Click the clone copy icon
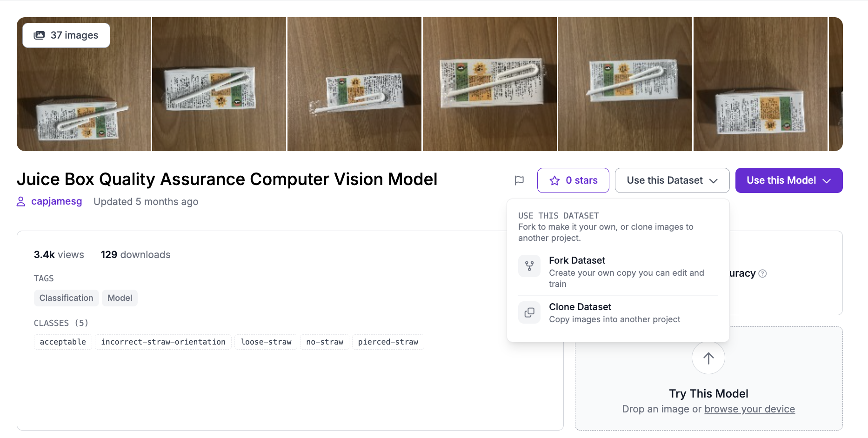 (x=529, y=312)
